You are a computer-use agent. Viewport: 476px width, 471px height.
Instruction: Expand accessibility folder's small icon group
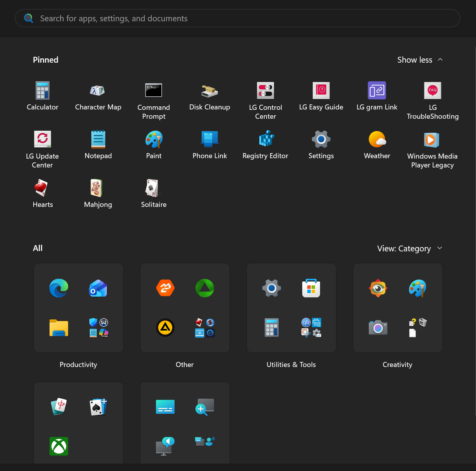(x=205, y=441)
